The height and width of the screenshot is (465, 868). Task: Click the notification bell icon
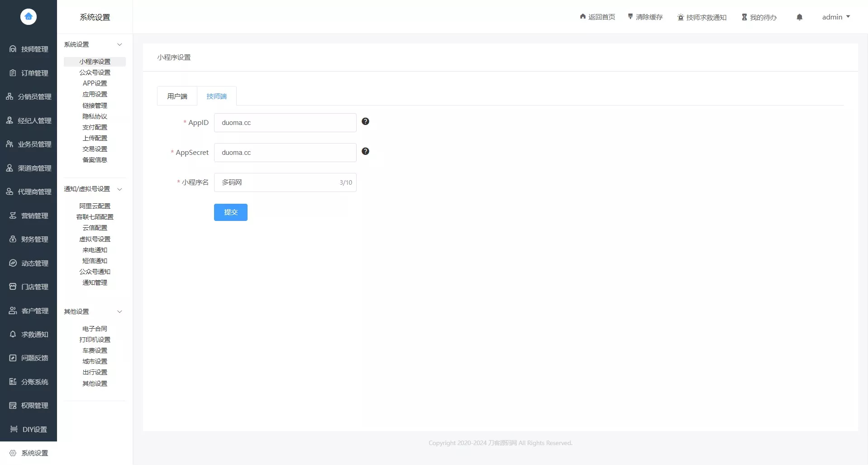pos(799,17)
